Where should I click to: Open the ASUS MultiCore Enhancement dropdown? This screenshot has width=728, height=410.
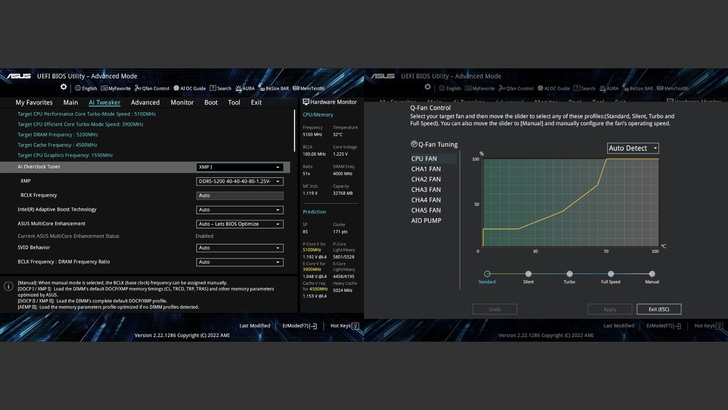point(240,224)
